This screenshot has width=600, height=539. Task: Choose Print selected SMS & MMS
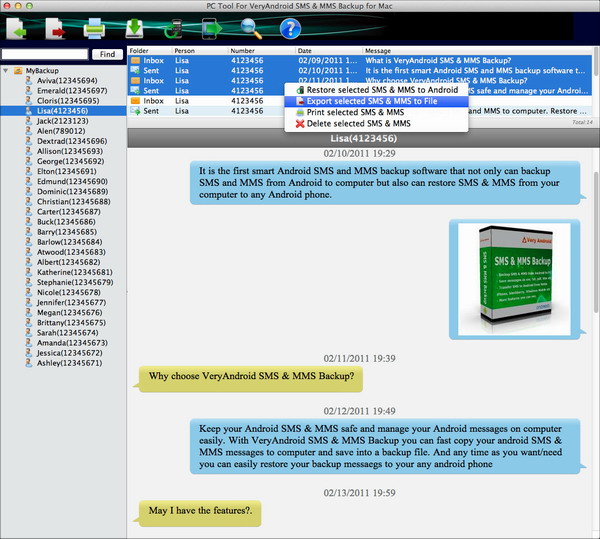[x=376, y=112]
